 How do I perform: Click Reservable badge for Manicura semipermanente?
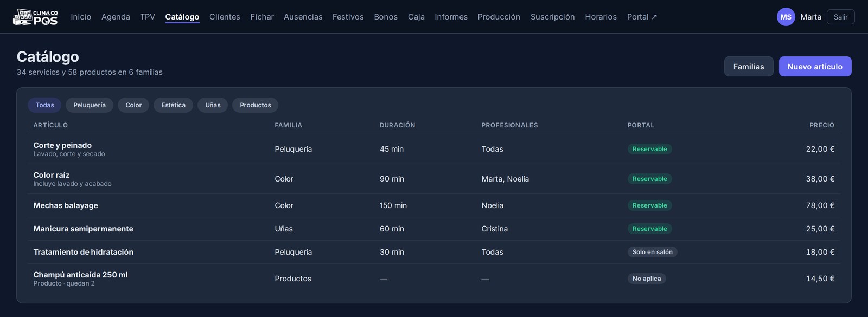coord(649,229)
